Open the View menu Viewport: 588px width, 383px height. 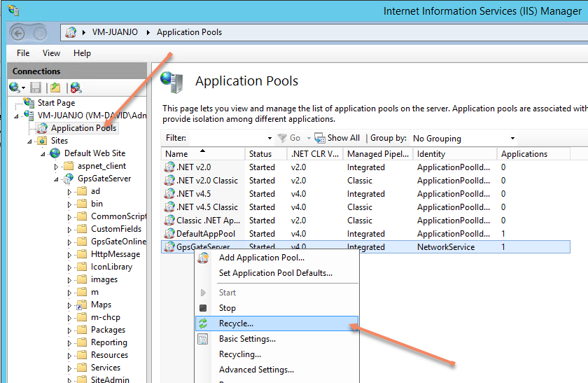pos(51,53)
